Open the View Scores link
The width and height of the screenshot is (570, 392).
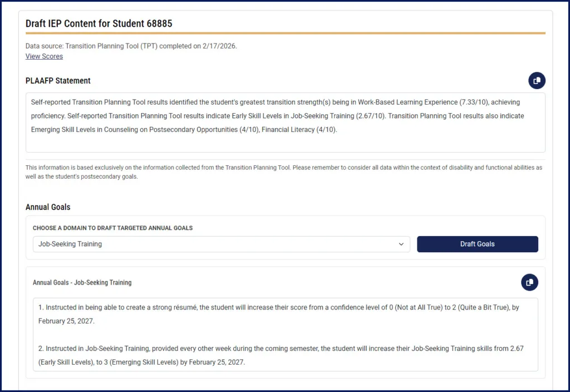44,56
